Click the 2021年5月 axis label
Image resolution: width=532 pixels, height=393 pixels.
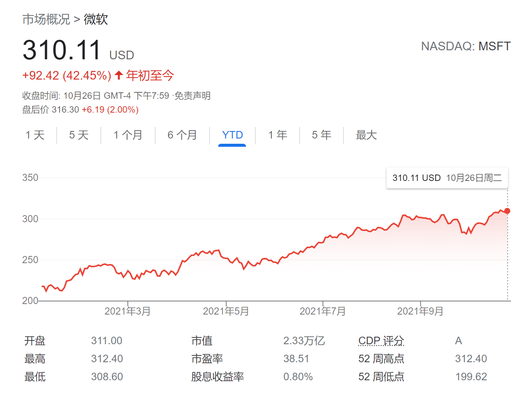226,311
